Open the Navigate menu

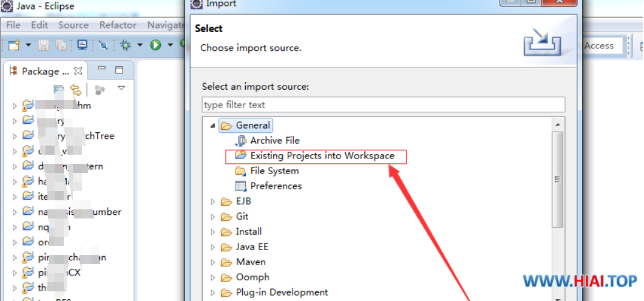pos(166,25)
